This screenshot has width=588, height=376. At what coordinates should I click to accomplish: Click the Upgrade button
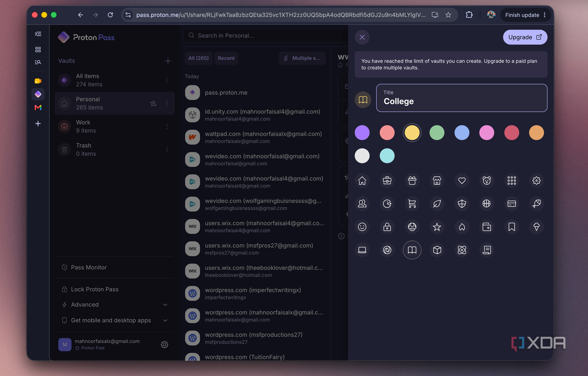point(525,37)
